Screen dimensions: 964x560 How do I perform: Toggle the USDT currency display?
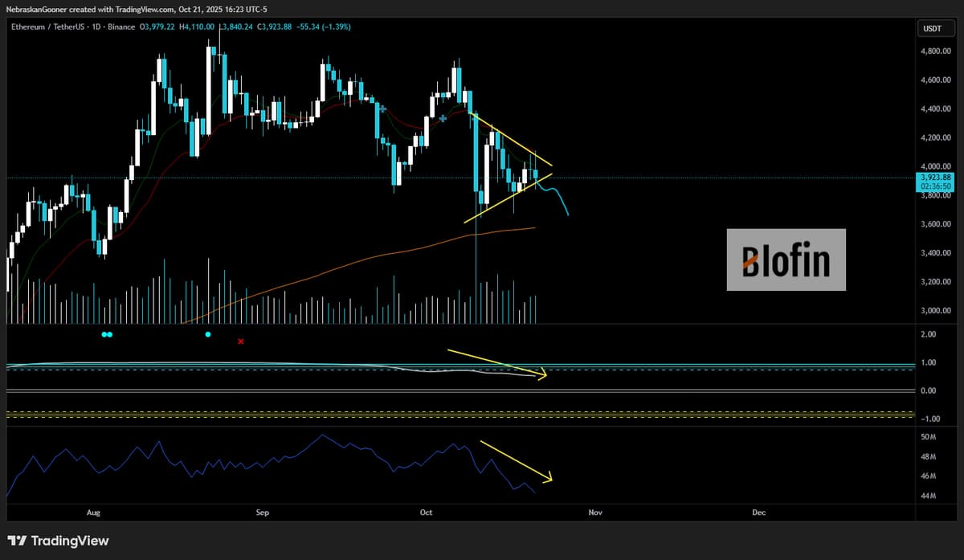[x=933, y=27]
